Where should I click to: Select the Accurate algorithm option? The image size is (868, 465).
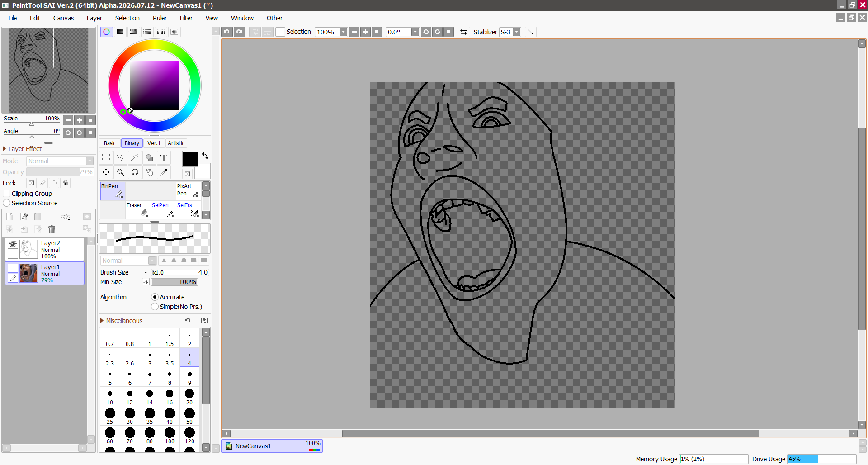click(155, 297)
